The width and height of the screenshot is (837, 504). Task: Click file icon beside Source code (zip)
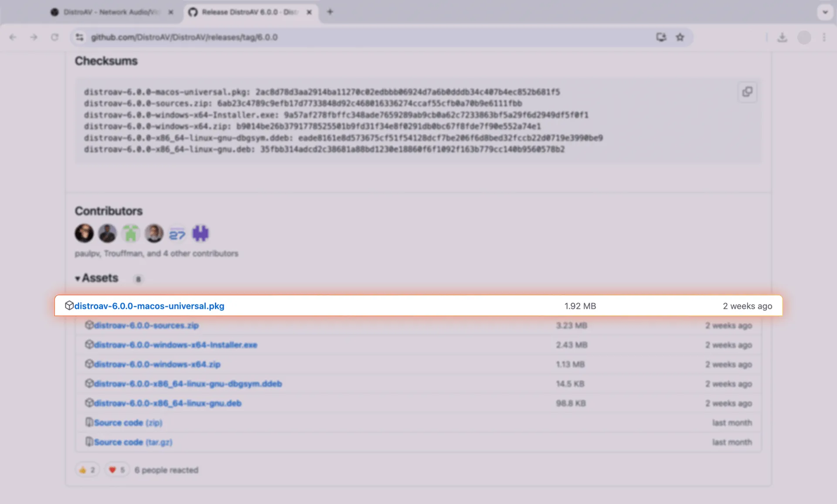pos(89,422)
